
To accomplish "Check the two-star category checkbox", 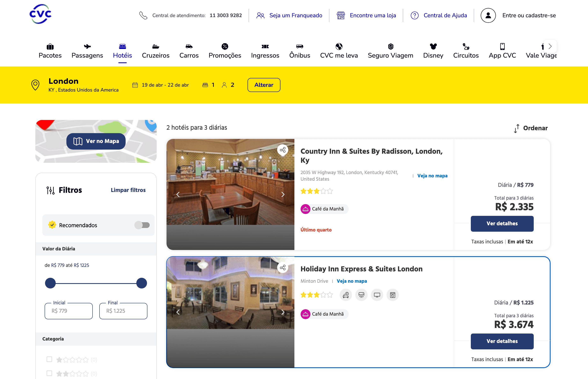I will tap(49, 373).
